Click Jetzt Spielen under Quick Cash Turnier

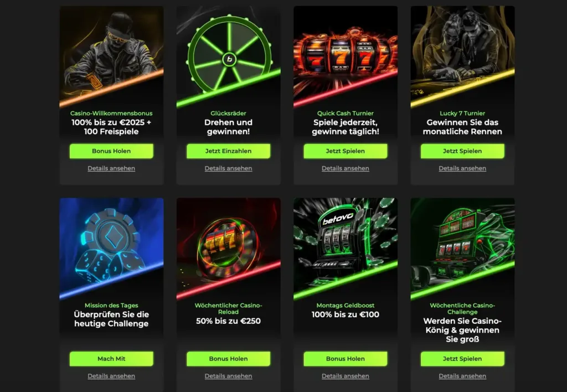[x=346, y=151]
